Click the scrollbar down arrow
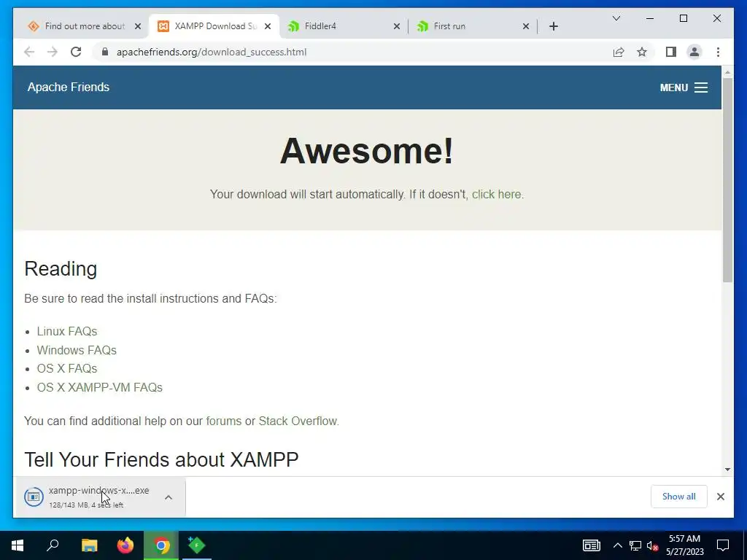The height and width of the screenshot is (560, 747). [x=727, y=470]
